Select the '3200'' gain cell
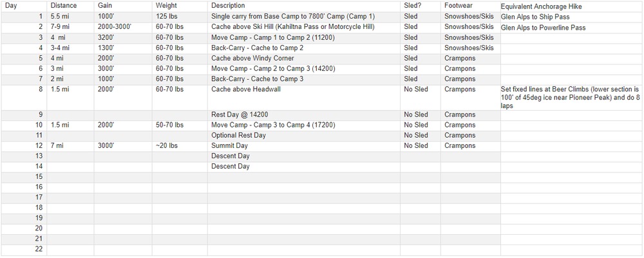The width and height of the screenshot is (644, 258). [106, 37]
